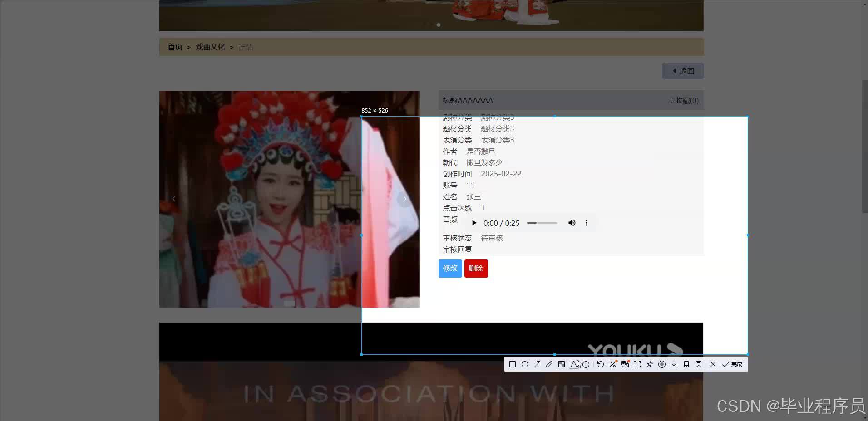Image resolution: width=868 pixels, height=421 pixels.
Task: Click the 待审核 review status value
Action: (x=492, y=238)
